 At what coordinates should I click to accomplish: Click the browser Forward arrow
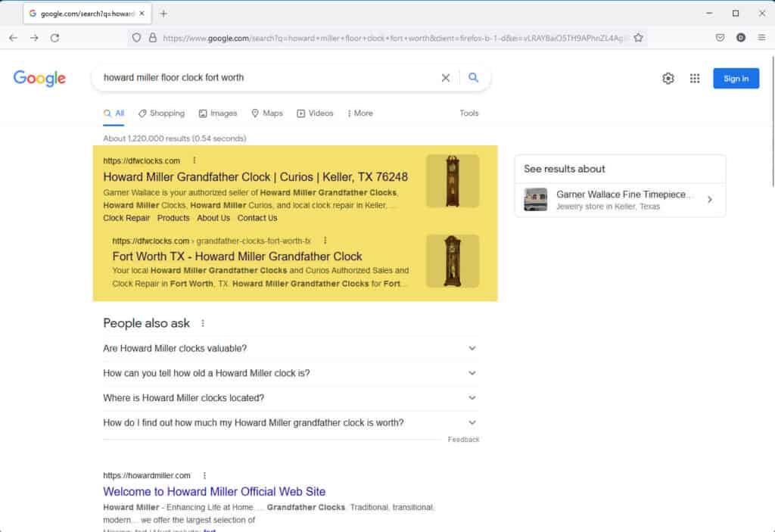click(34, 38)
